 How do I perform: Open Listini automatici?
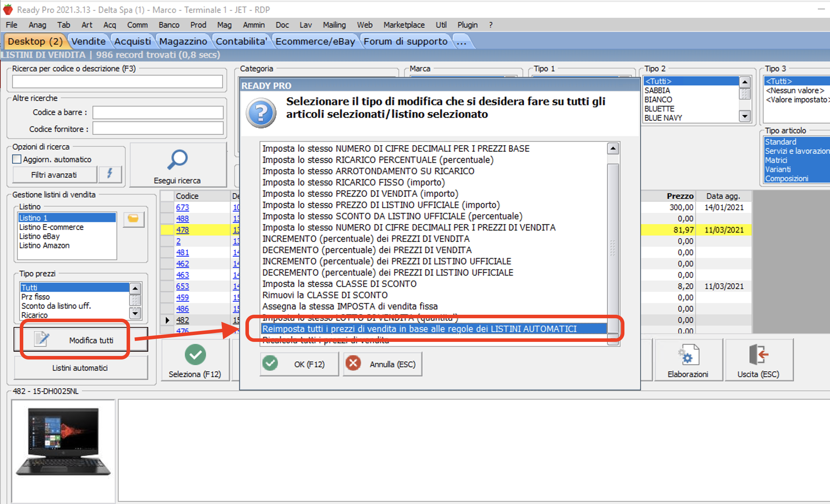[x=81, y=368]
